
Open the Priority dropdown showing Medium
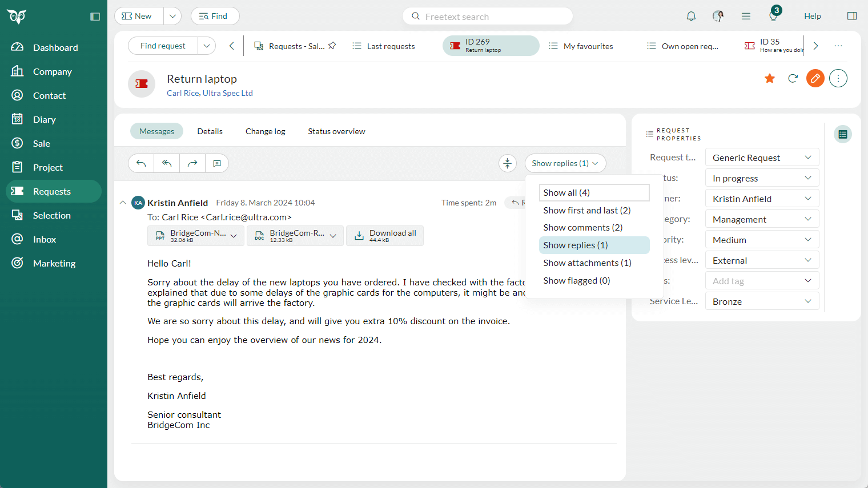click(762, 239)
